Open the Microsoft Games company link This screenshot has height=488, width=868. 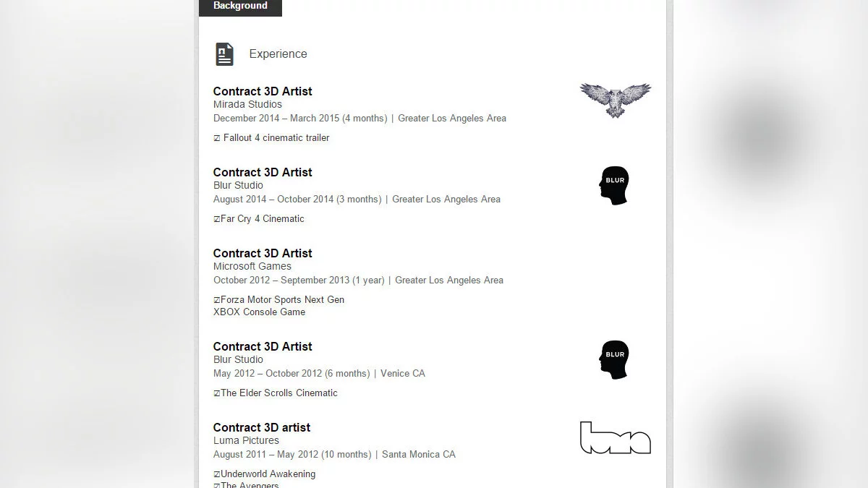[252, 266]
